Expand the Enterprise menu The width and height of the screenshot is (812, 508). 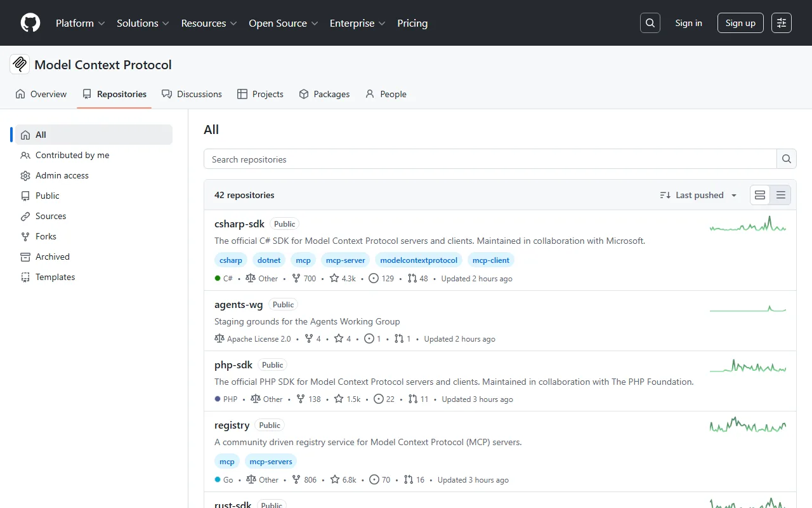(x=357, y=23)
